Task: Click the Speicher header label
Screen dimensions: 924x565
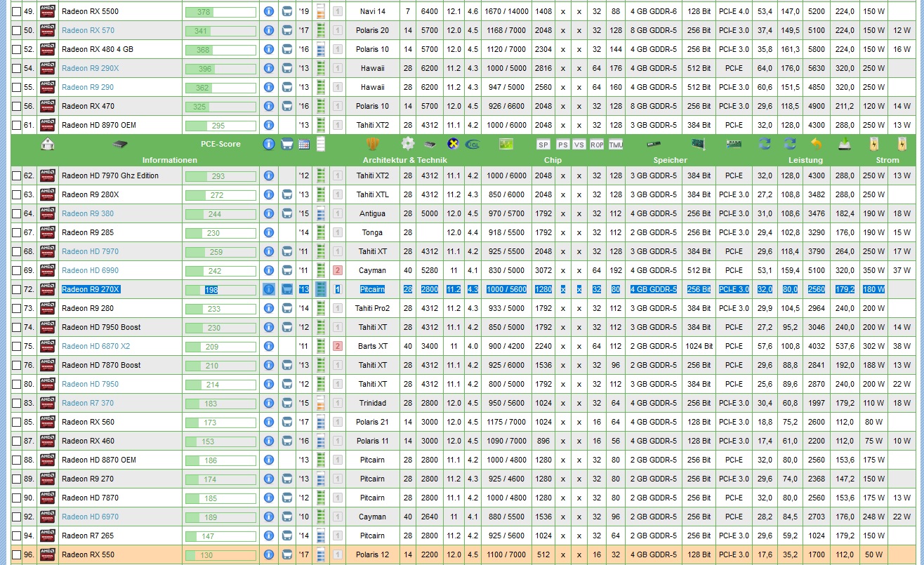Action: (x=670, y=160)
